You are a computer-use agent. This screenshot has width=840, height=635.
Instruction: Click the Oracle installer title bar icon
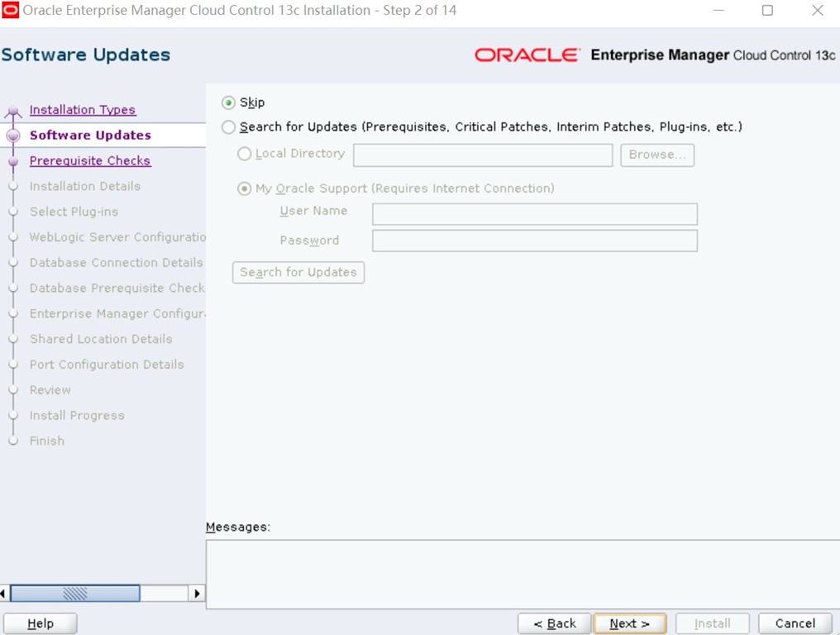10,10
